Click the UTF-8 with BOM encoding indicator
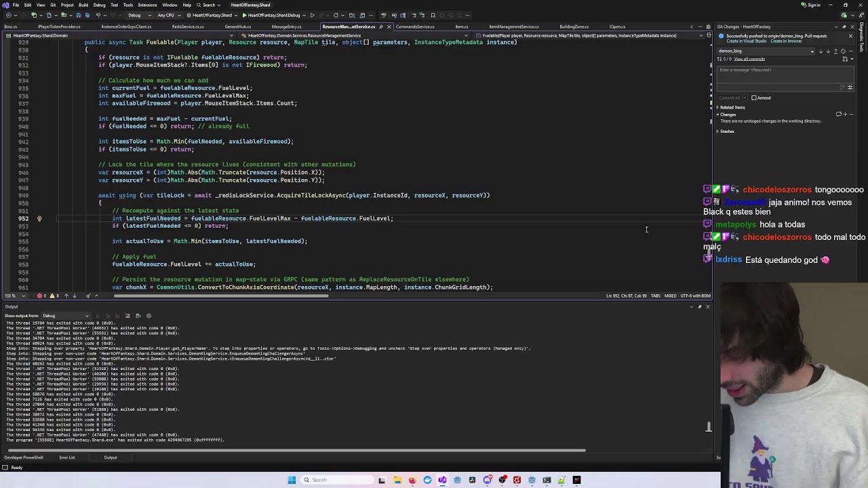Image resolution: width=868 pixels, height=488 pixels. click(x=696, y=296)
